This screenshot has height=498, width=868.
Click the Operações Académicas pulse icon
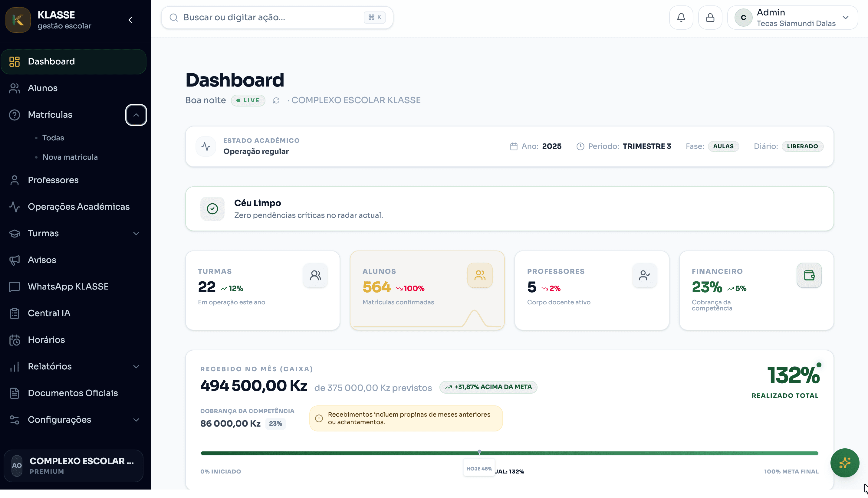[14, 207]
